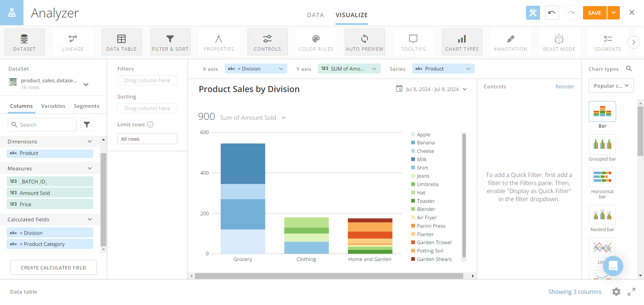Open the Segments tool
644x305 pixels.
click(608, 42)
